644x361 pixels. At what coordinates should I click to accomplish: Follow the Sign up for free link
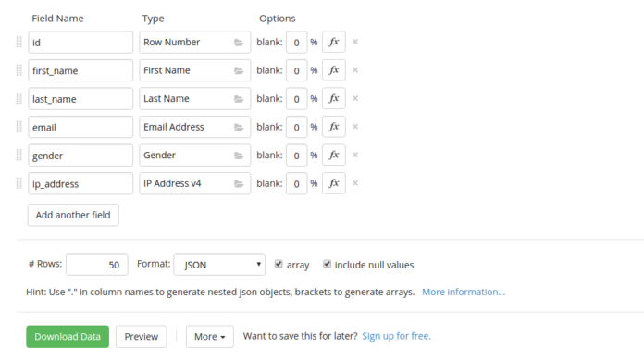396,336
